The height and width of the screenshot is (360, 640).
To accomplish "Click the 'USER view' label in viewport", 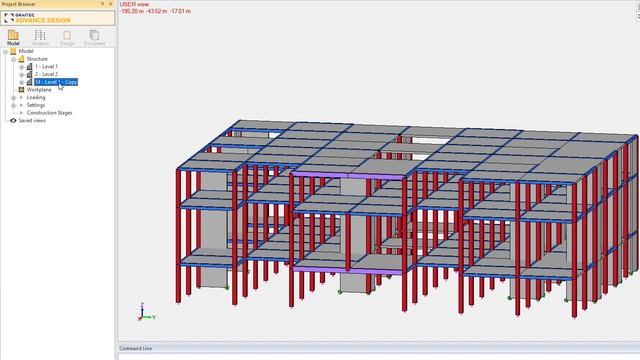I will [134, 4].
